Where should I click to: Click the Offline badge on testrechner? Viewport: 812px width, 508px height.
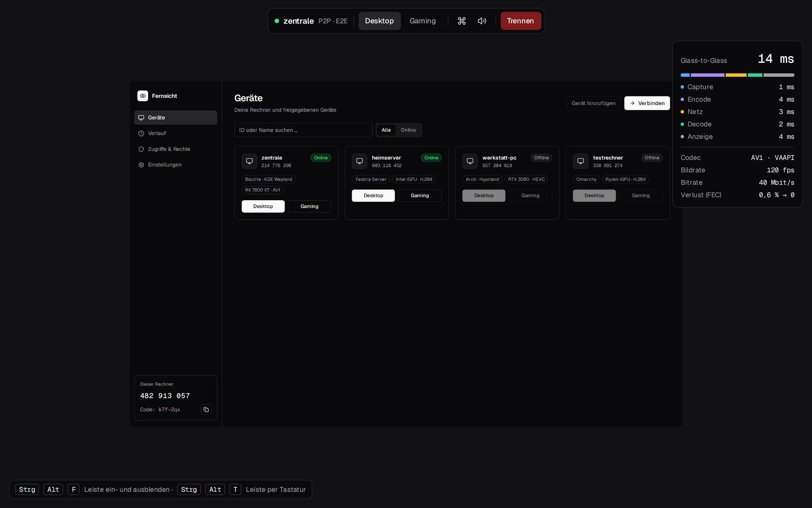652,158
